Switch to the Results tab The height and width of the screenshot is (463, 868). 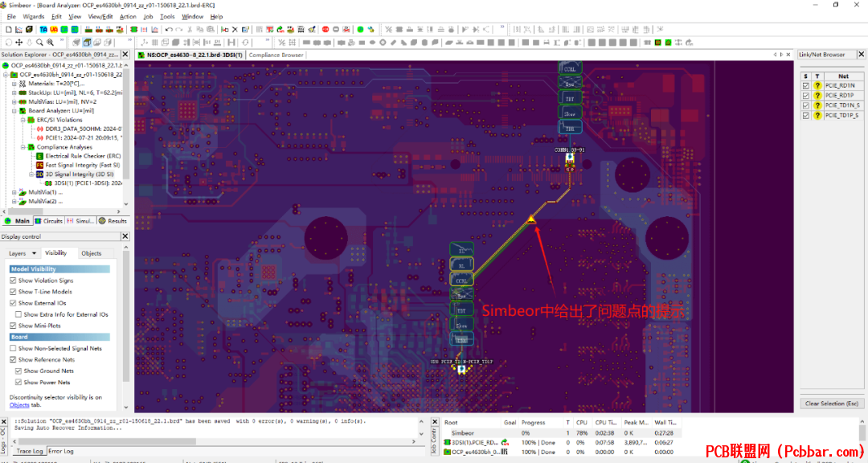pyautogui.click(x=113, y=221)
